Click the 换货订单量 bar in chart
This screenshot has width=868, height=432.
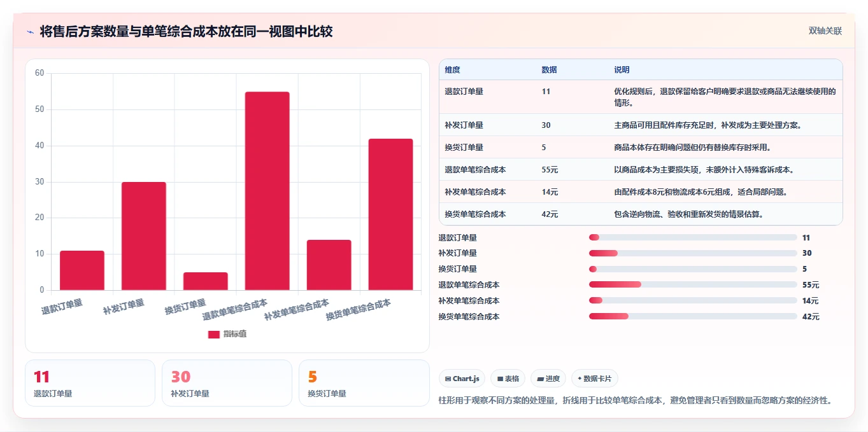(x=206, y=281)
